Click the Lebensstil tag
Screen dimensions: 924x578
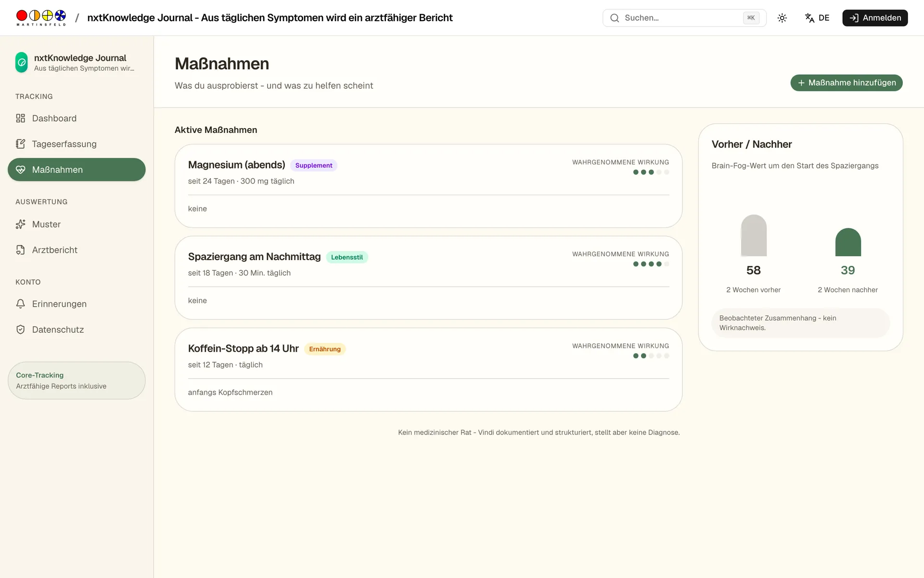coord(347,257)
